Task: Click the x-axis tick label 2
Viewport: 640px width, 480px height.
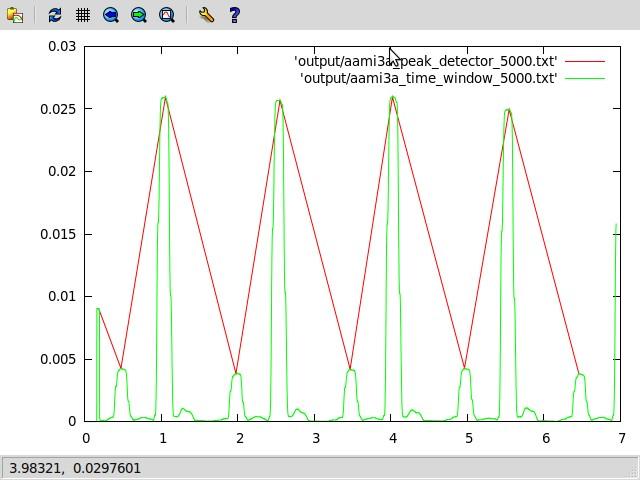Action: pyautogui.click(x=239, y=438)
